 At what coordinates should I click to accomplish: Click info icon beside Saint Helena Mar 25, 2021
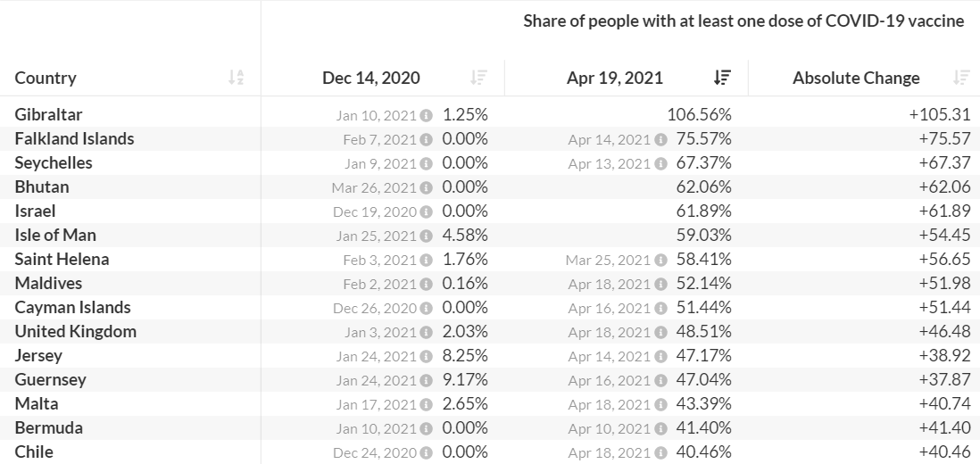point(660,260)
